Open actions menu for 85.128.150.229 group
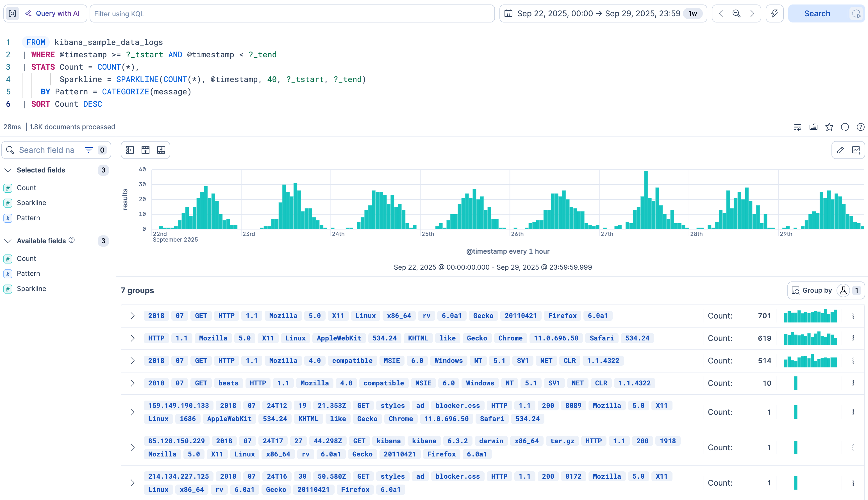 (853, 447)
